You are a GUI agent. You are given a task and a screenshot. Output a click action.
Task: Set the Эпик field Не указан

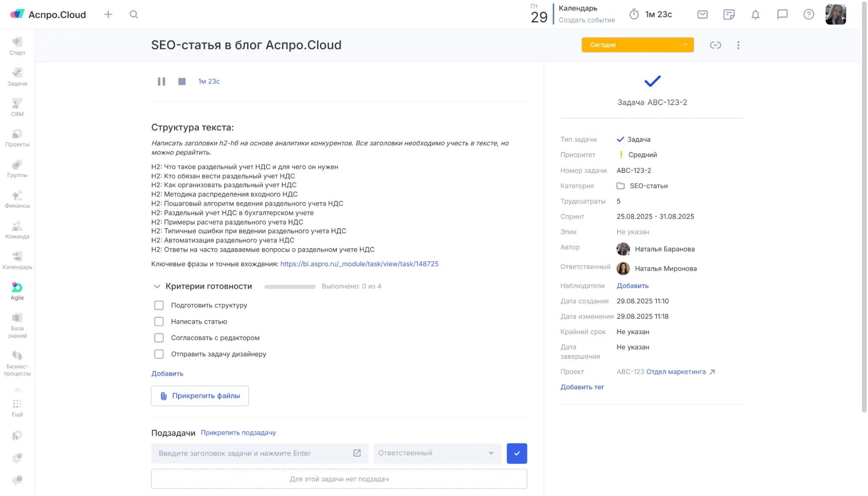point(633,232)
